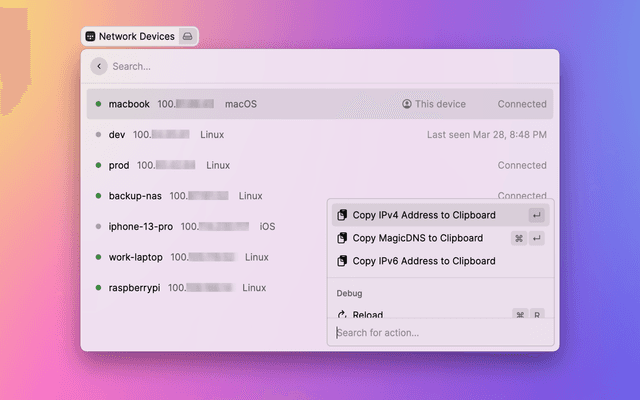Choose Copy IPv6 Address to Clipboard

coord(424,261)
